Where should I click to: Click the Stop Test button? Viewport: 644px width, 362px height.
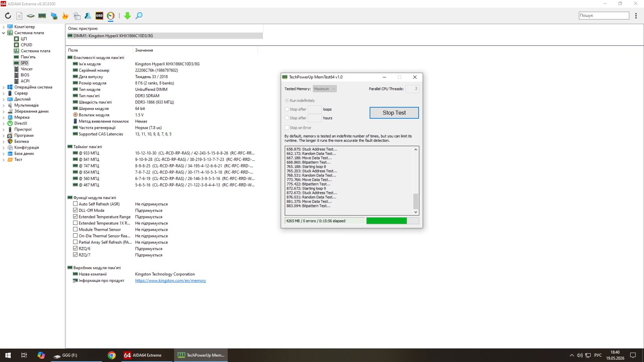[x=394, y=113]
